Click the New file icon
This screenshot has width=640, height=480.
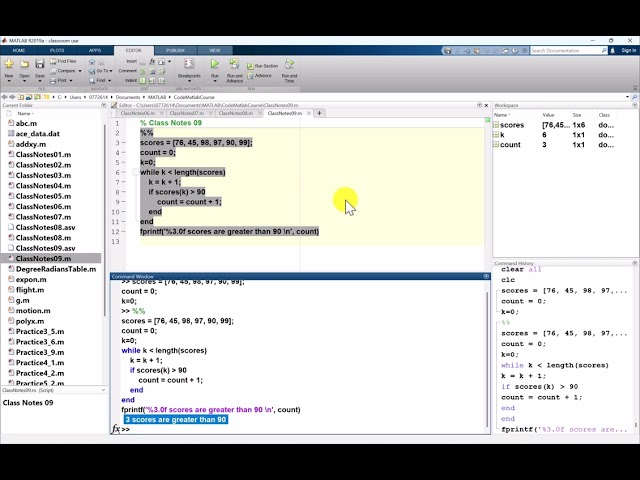click(x=9, y=64)
